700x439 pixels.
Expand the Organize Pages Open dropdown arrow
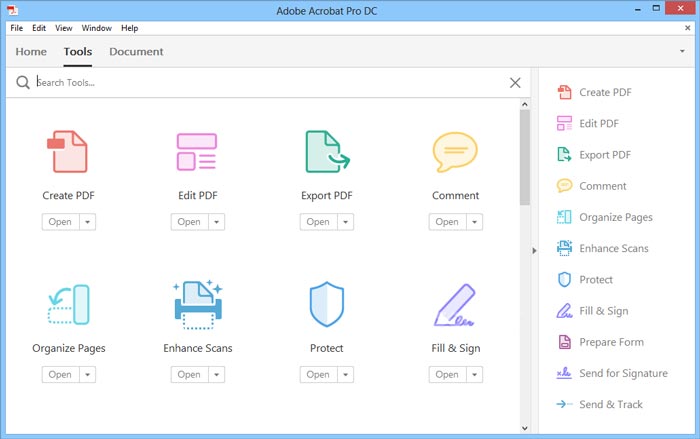click(88, 375)
